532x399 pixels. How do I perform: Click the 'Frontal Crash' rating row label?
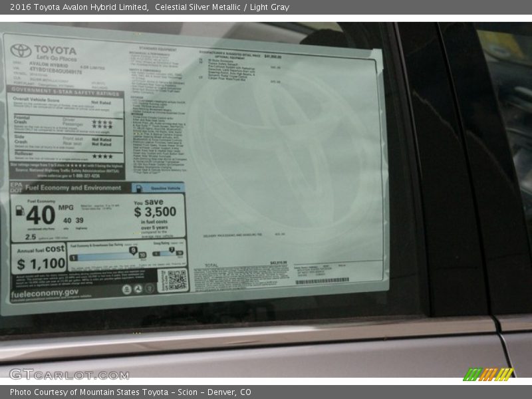[22, 120]
